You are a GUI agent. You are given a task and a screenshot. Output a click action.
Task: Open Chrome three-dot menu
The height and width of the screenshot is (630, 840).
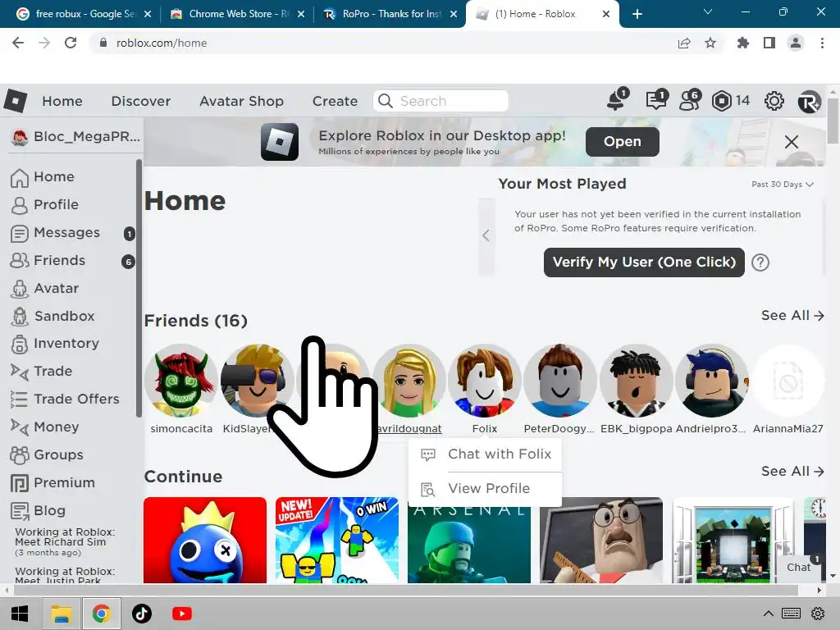[822, 43]
